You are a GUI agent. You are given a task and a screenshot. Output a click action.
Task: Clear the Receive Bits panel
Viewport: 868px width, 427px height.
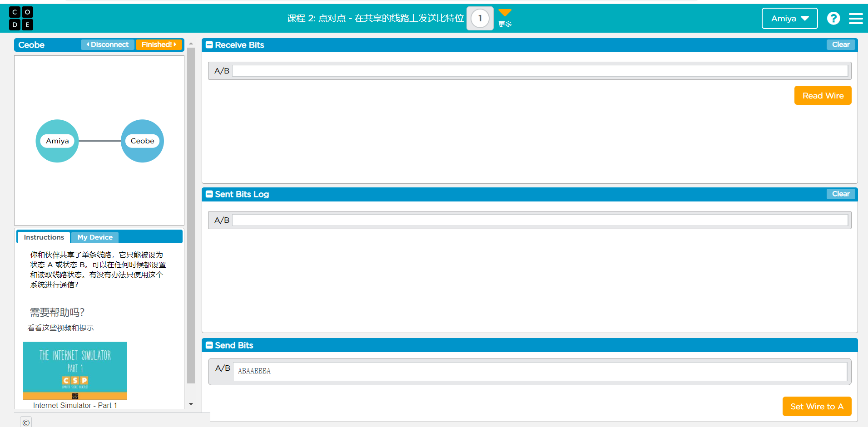841,44
